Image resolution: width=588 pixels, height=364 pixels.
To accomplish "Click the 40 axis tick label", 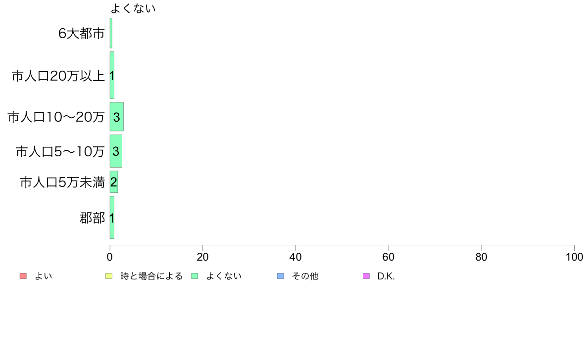I will pos(295,257).
